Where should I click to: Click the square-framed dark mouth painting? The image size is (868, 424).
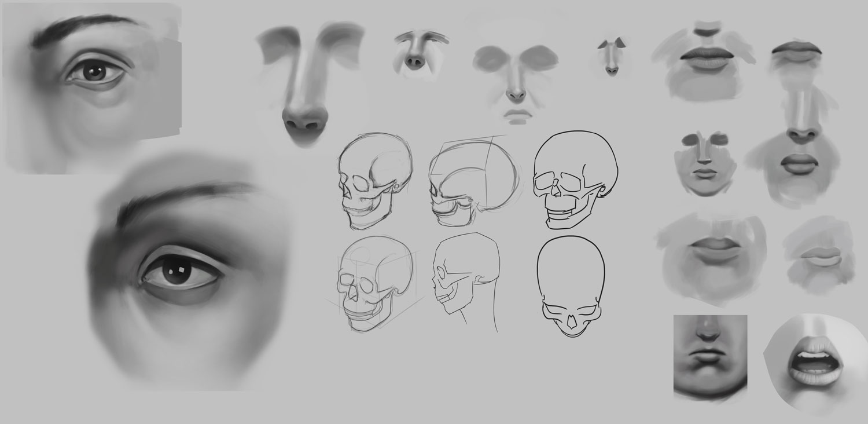pyautogui.click(x=710, y=356)
